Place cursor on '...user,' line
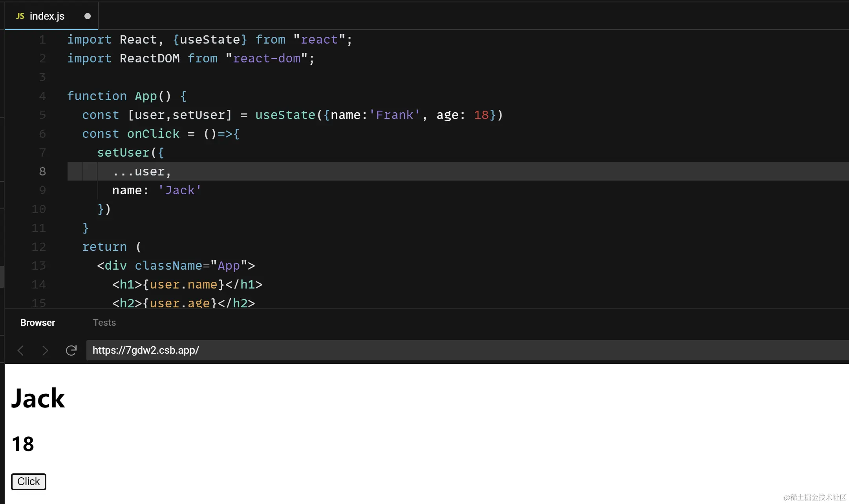The height and width of the screenshot is (504, 849). click(142, 172)
